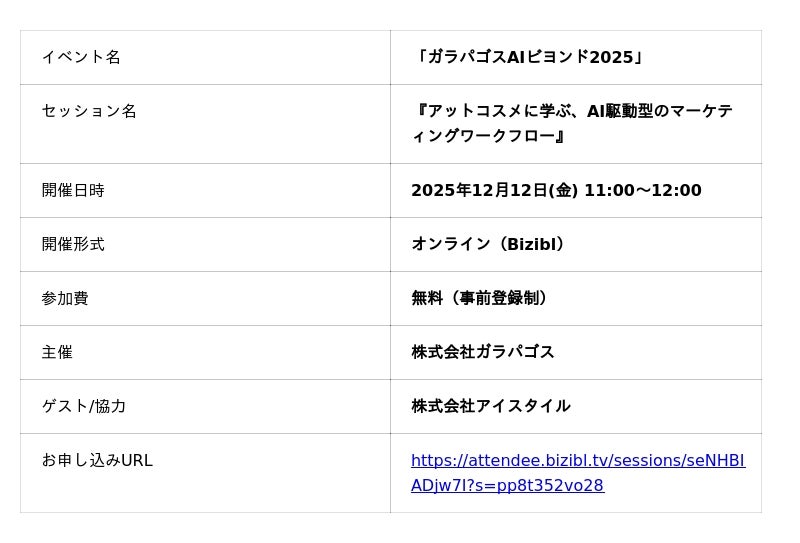Click the イベント名 label cell

coord(81,57)
